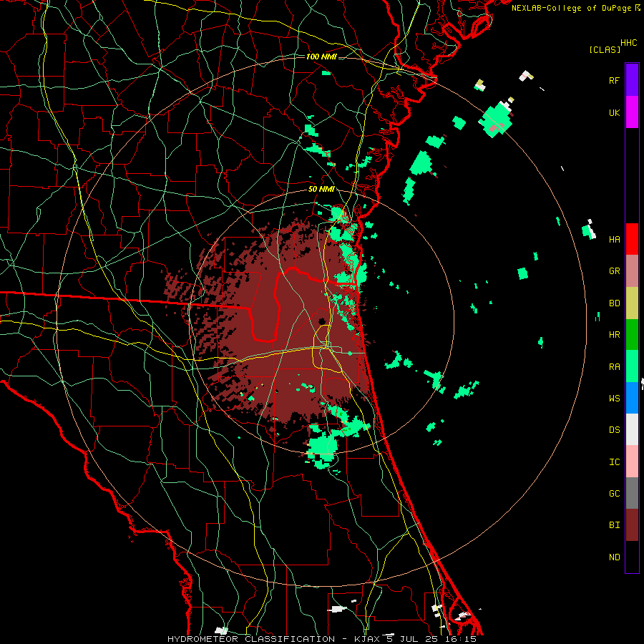Select the BD yellow legend color block
The width and height of the screenshot is (644, 644).
click(x=632, y=303)
